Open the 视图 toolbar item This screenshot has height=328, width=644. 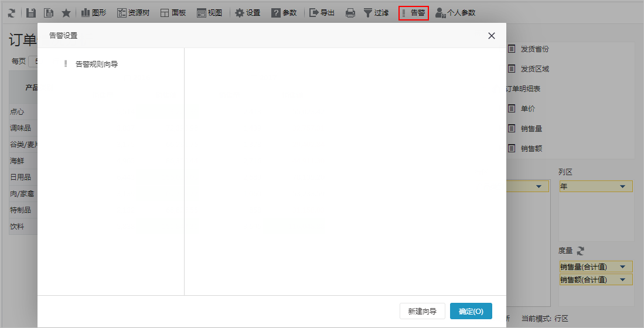[209, 13]
